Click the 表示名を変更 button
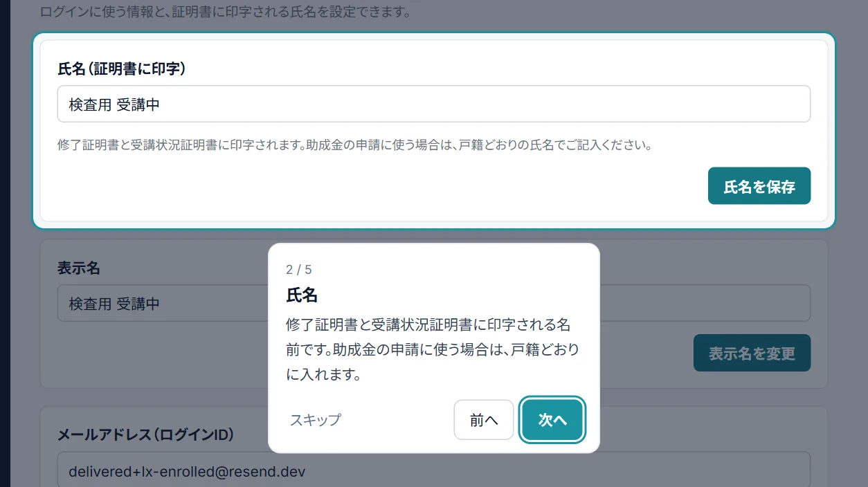The width and height of the screenshot is (868, 487). click(752, 353)
